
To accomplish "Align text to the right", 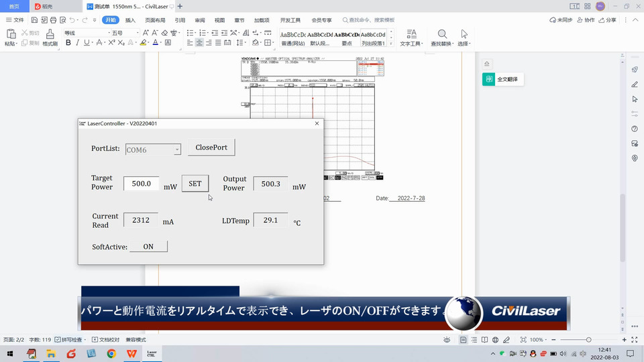I will point(209,42).
